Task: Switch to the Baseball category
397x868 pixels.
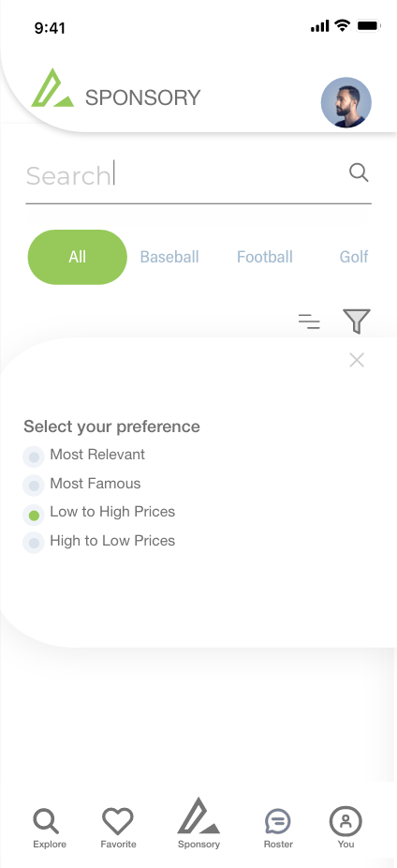Action: pyautogui.click(x=169, y=257)
